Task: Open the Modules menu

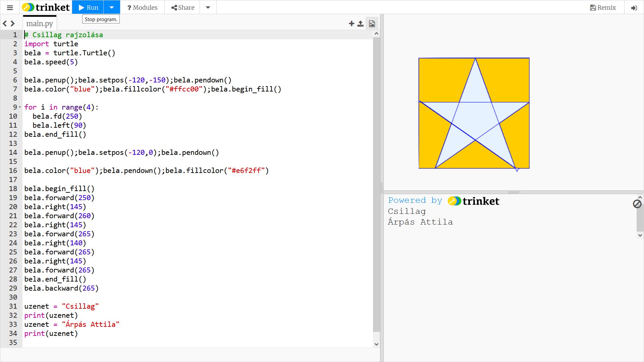Action: pos(142,7)
